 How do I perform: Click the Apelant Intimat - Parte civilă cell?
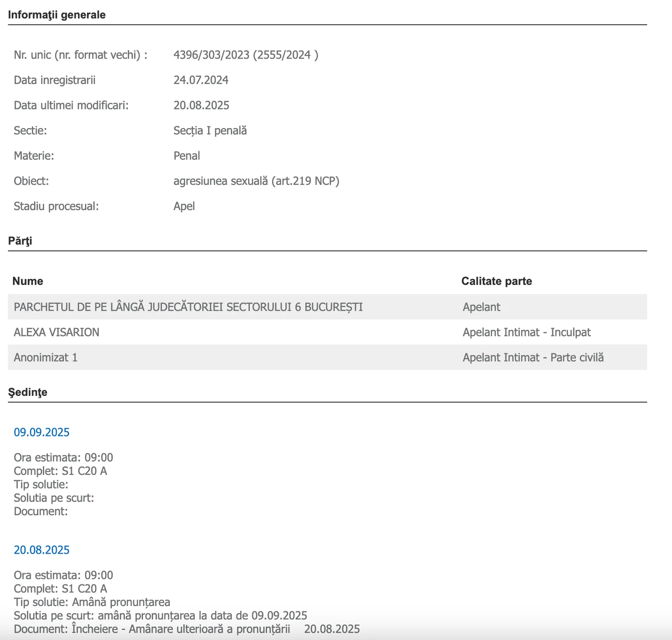point(533,357)
